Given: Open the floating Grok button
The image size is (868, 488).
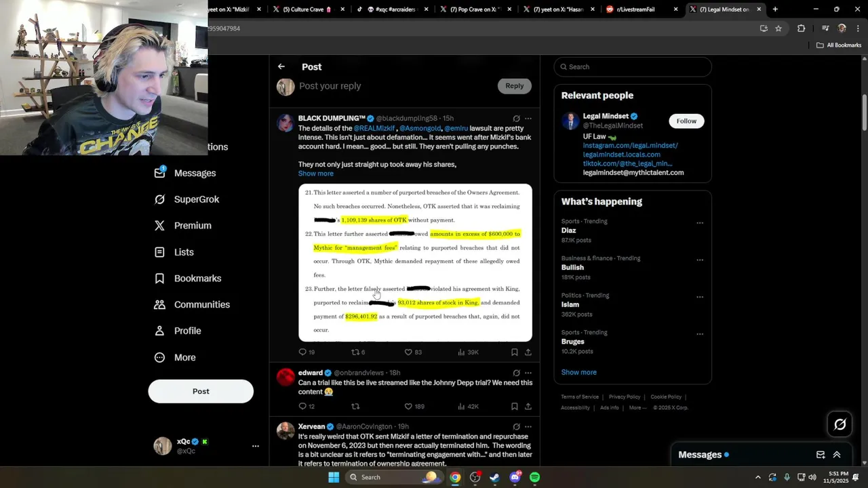Looking at the screenshot, I should (x=840, y=424).
